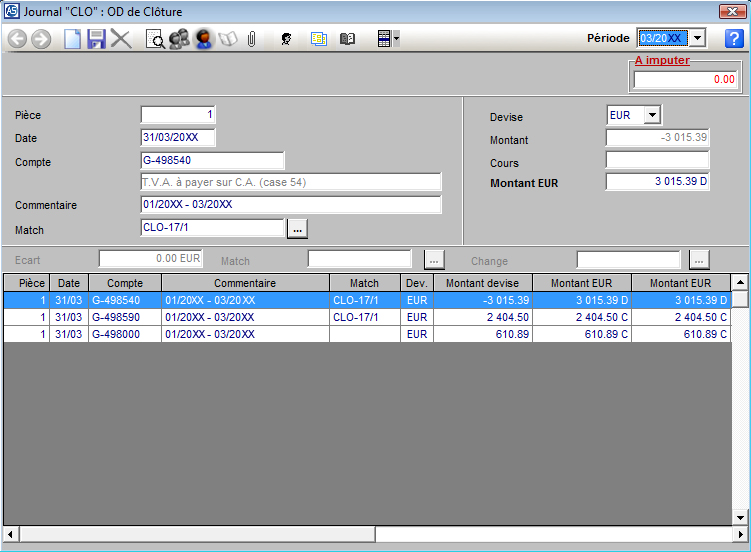Image resolution: width=751 pixels, height=552 pixels.
Task: Click in the Commentaire input field
Action: 290,205
